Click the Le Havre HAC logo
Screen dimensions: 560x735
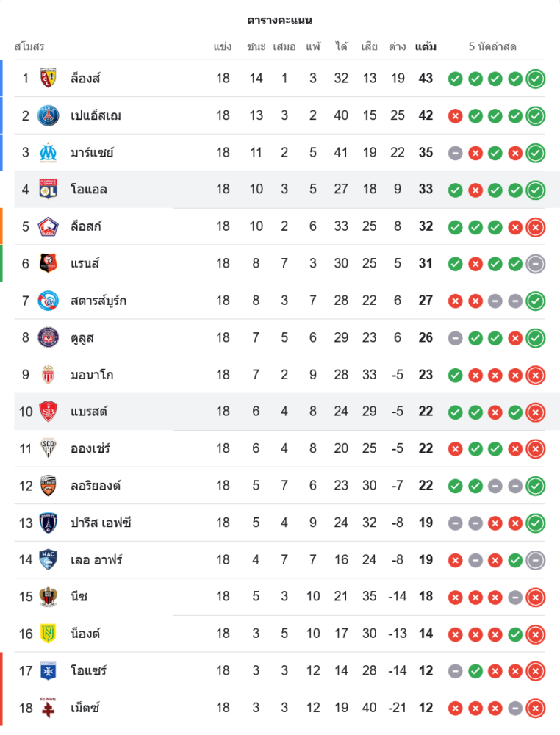49,559
